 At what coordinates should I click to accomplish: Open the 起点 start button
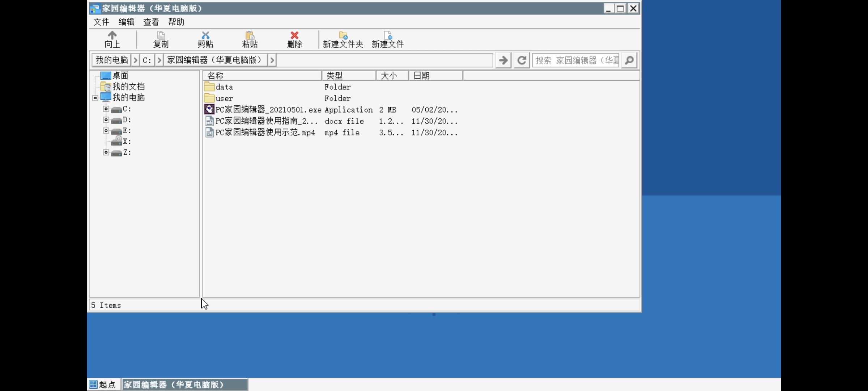pyautogui.click(x=103, y=384)
